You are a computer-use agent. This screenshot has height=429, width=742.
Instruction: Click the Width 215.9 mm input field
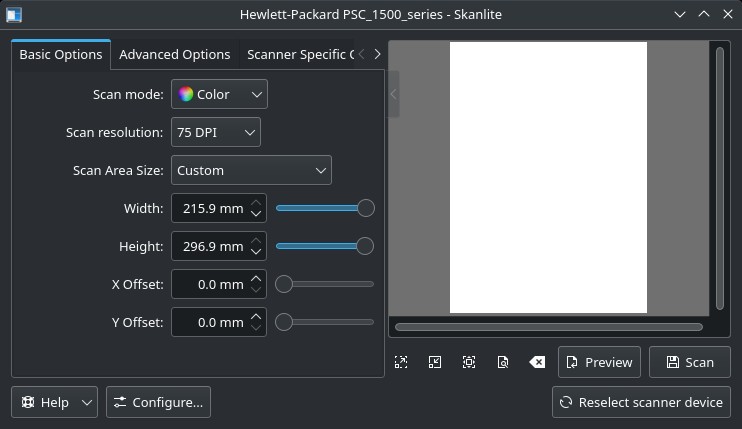[211, 208]
